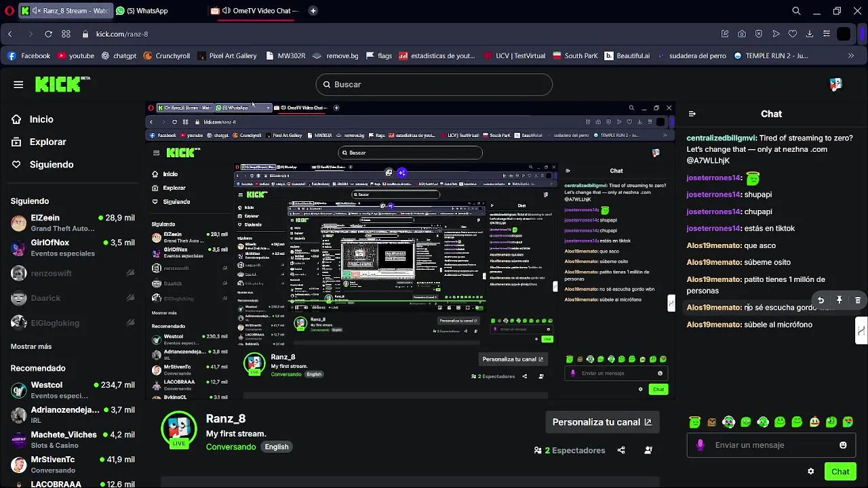Open Opera ad blocker shield icon

pyautogui.click(x=759, y=34)
